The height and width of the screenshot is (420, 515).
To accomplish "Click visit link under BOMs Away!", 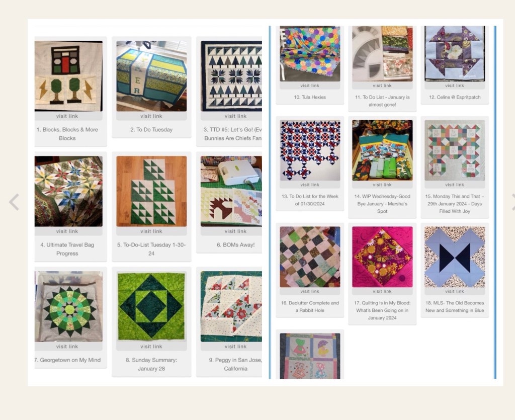I will point(235,231).
